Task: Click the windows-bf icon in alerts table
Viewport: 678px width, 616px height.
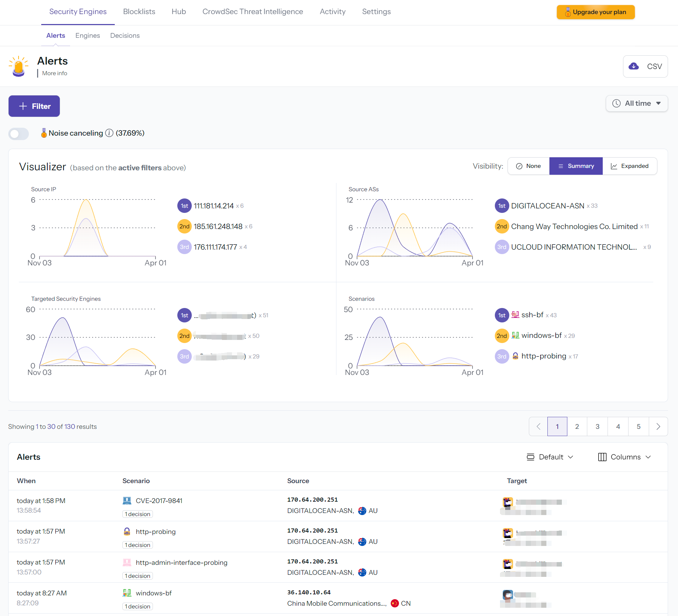Action: (127, 593)
